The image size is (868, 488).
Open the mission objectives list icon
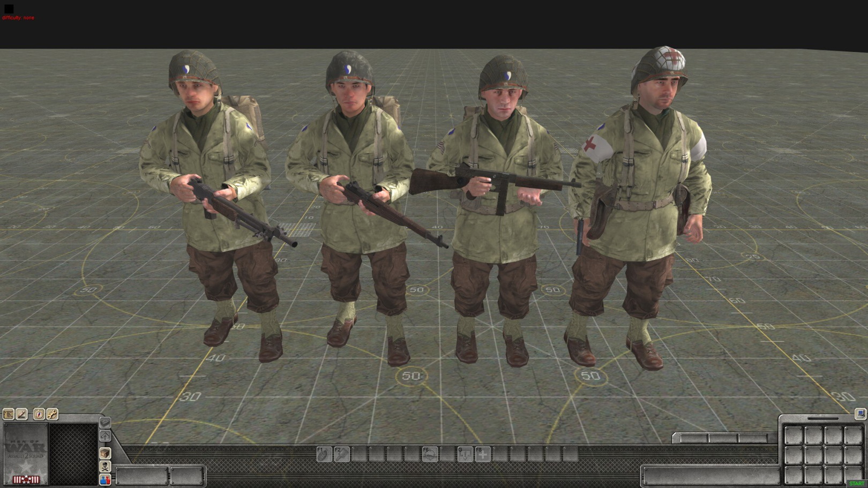9,414
